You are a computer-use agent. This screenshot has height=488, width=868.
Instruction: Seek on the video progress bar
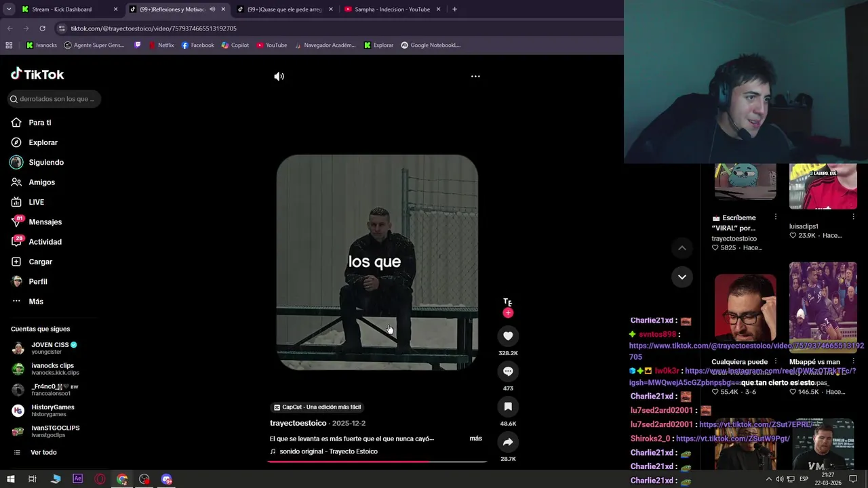[x=377, y=462]
